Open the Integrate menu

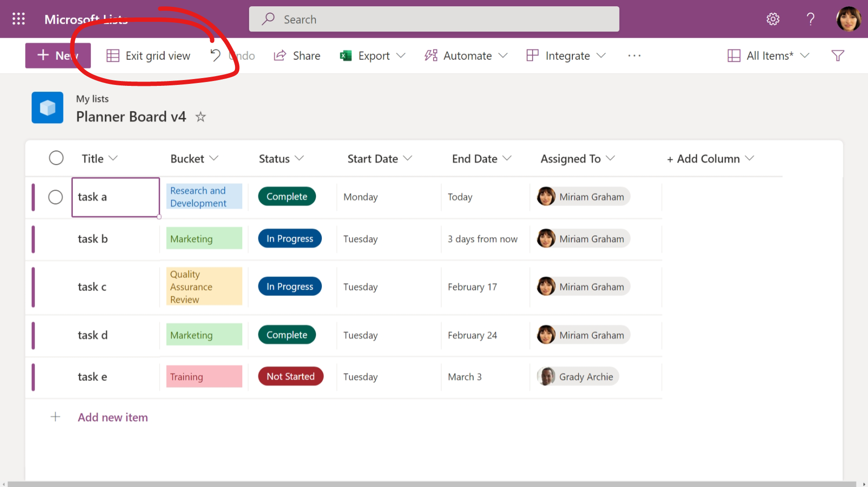[x=566, y=56]
